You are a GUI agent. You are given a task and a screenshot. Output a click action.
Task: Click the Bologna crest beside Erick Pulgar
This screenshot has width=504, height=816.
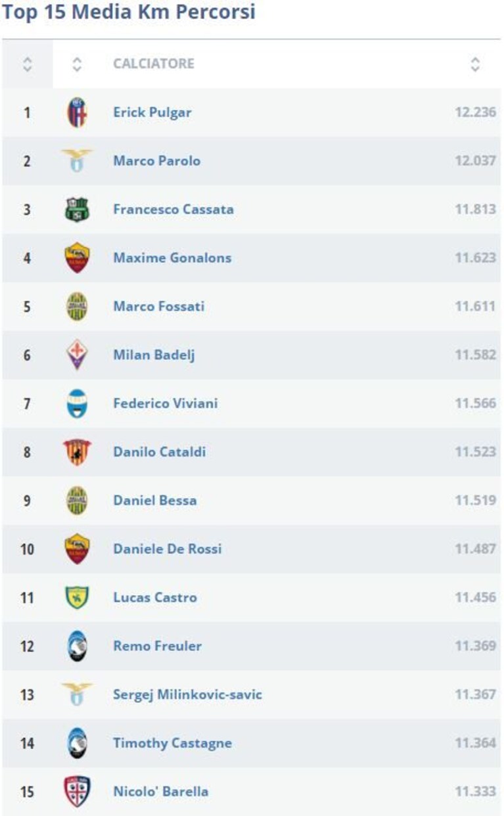pyautogui.click(x=77, y=112)
